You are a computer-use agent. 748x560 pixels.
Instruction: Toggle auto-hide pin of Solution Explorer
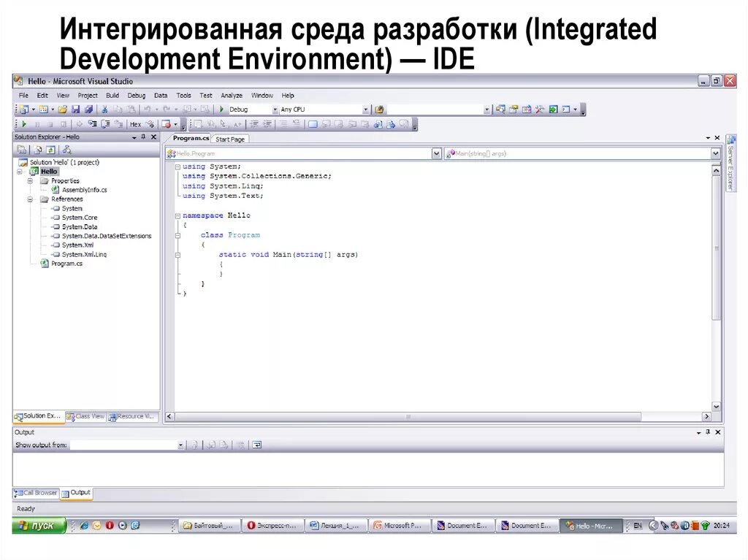click(143, 137)
